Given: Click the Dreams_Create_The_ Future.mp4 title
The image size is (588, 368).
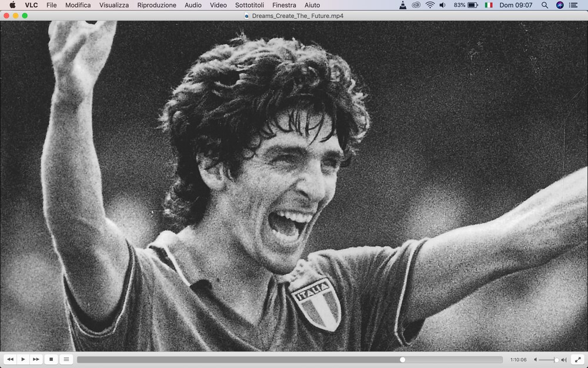Looking at the screenshot, I should [x=298, y=16].
